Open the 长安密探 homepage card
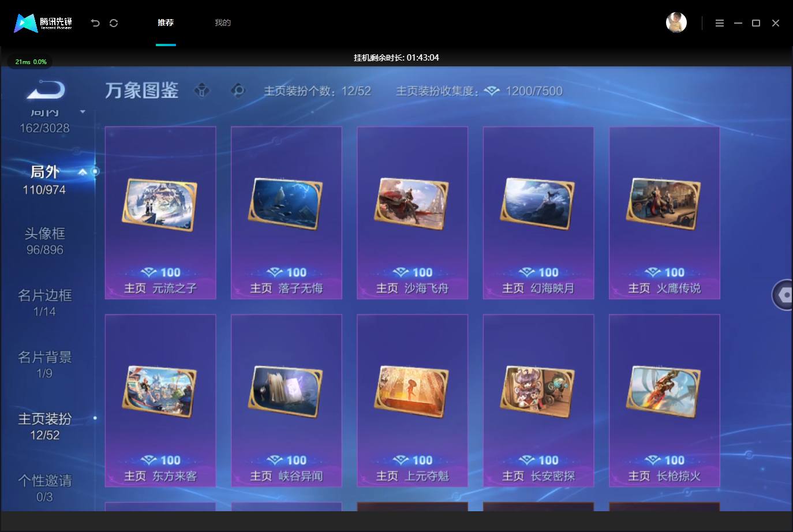Viewport: 793px width, 532px height. 538,400
